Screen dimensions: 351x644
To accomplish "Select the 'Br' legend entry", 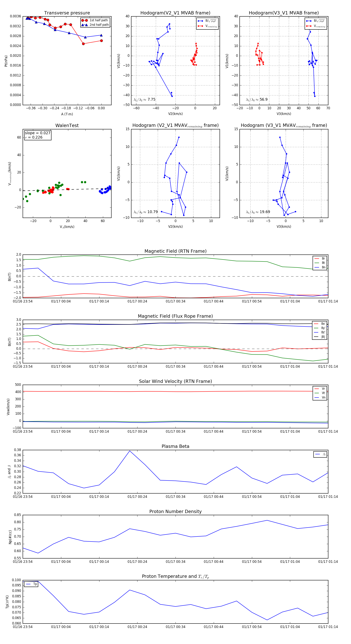I will coord(320,259).
